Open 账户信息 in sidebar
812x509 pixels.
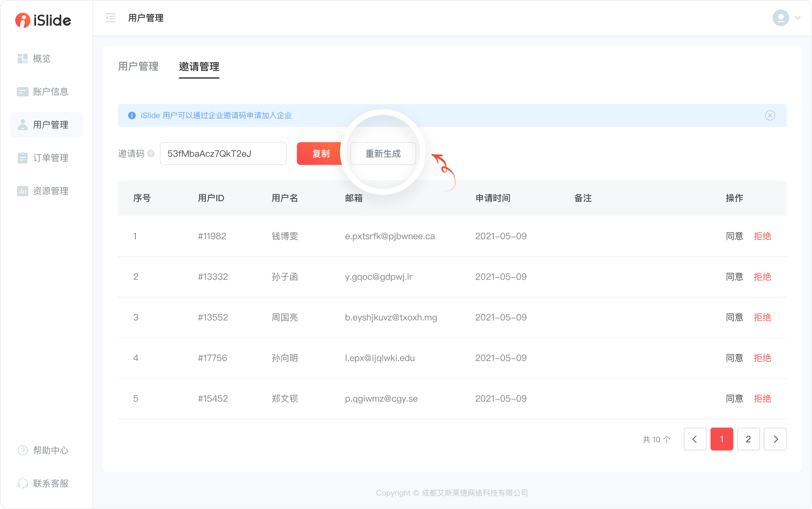(50, 91)
